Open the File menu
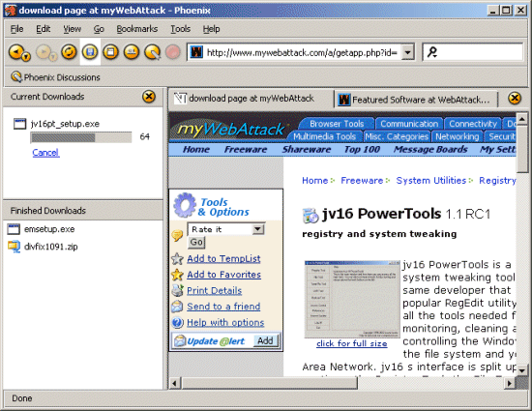532x411 pixels. [17, 29]
